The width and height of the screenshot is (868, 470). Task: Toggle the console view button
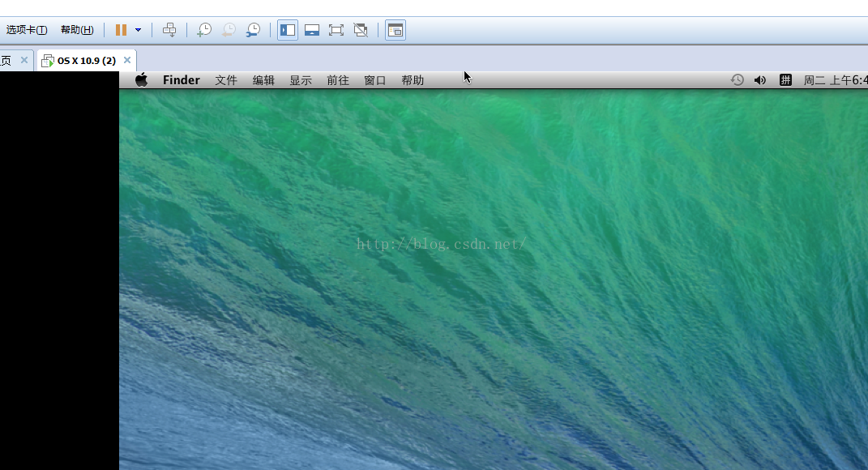[396, 30]
